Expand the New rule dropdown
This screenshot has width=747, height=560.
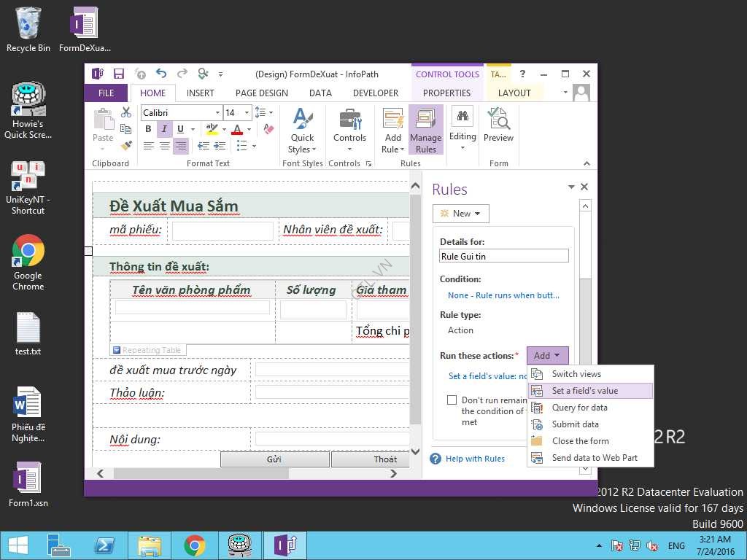point(461,214)
